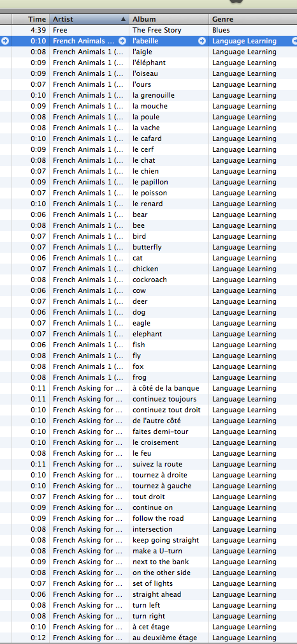Select the butterfly track row
The image size is (297, 644).
(148, 247)
